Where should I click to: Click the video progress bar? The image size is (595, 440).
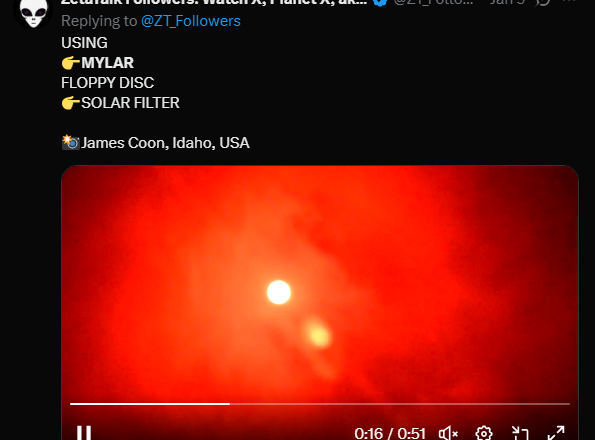click(x=320, y=404)
